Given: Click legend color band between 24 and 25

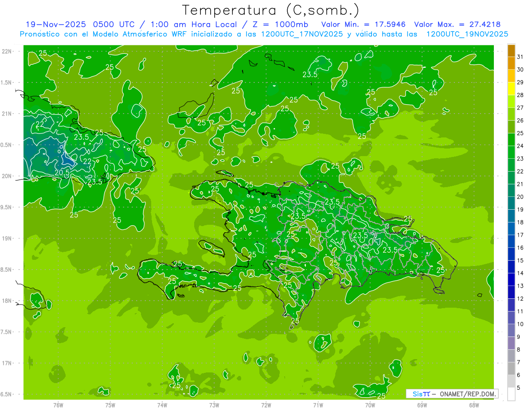Looking at the screenshot, I should (511, 139).
